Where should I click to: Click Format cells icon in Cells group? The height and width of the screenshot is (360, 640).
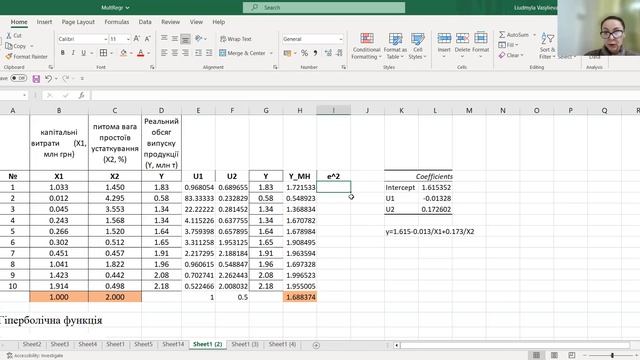480,38
